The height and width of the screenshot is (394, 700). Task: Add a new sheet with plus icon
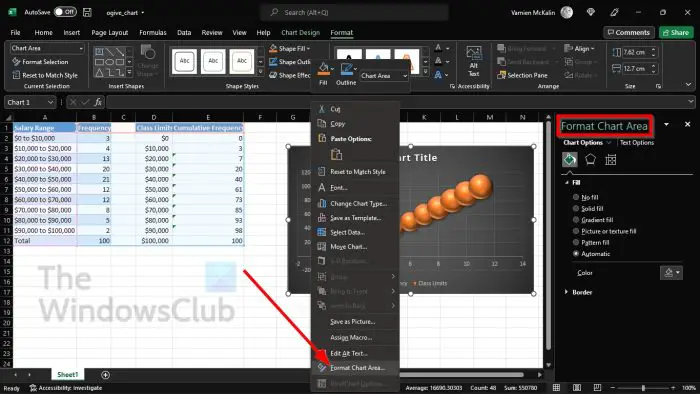(x=105, y=375)
